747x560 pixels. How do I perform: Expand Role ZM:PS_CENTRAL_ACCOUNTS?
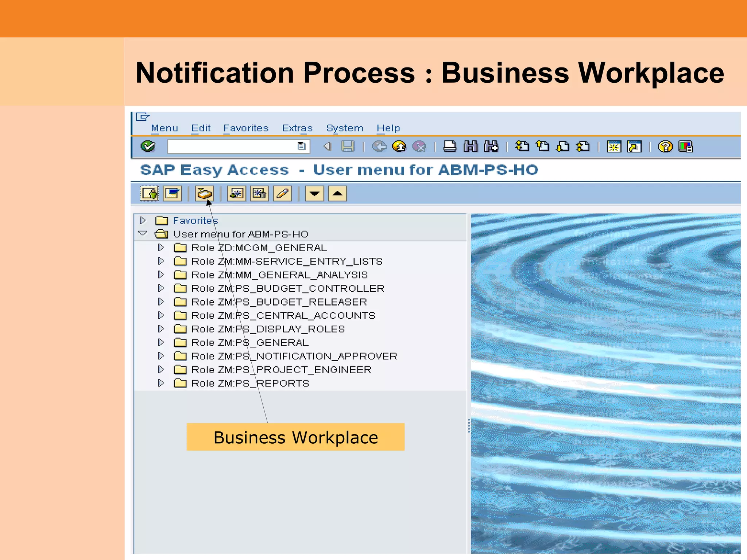[160, 315]
